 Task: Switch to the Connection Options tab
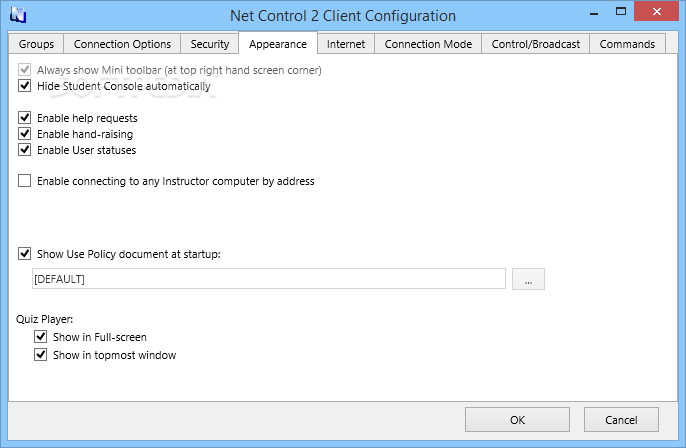[122, 44]
